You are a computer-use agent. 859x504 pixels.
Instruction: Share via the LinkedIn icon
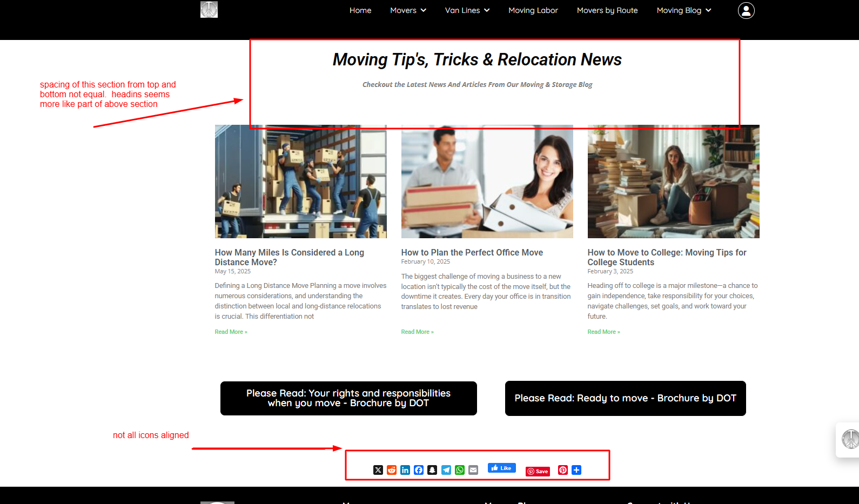tap(405, 470)
